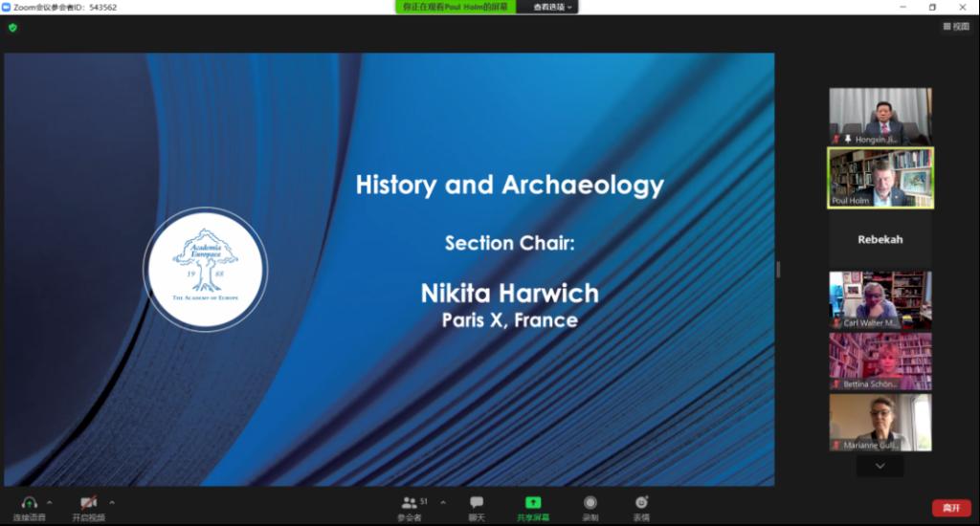Select Poul Holm's video thumbnail
This screenshot has width=980, height=526.
click(x=880, y=178)
